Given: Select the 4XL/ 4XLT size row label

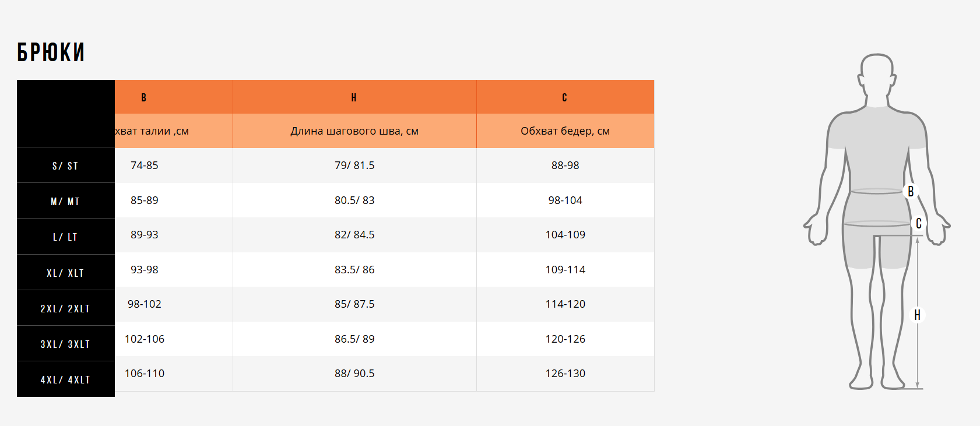Looking at the screenshot, I should click(65, 380).
